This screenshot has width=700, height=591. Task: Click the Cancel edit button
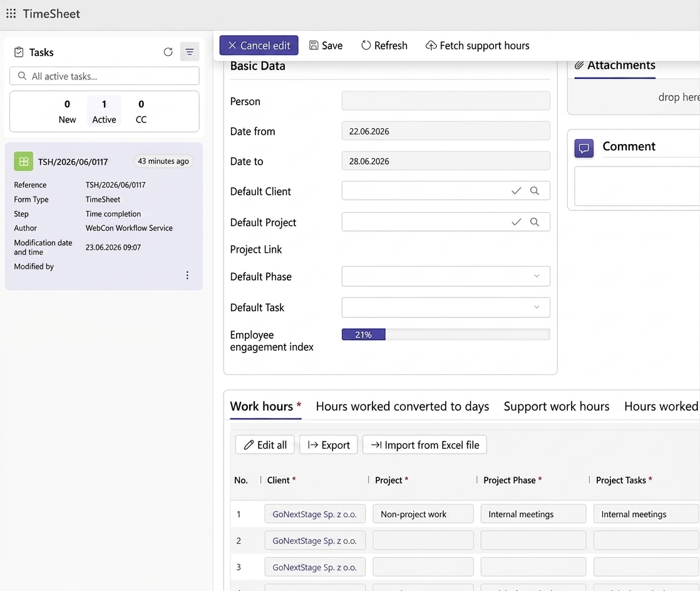tap(259, 46)
